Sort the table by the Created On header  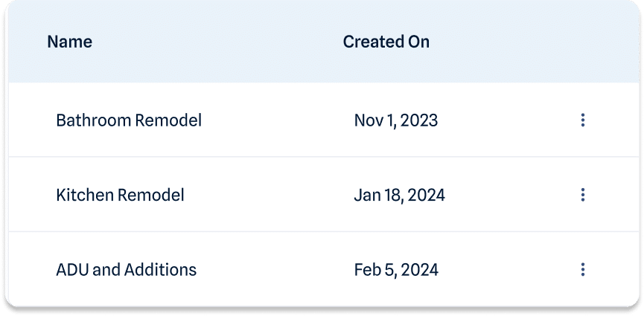386,42
